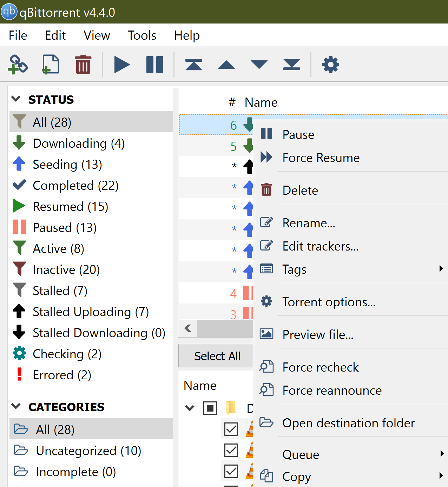Filter by Active (8) status
Screen dimensions: 448x487
[x=91, y=248]
